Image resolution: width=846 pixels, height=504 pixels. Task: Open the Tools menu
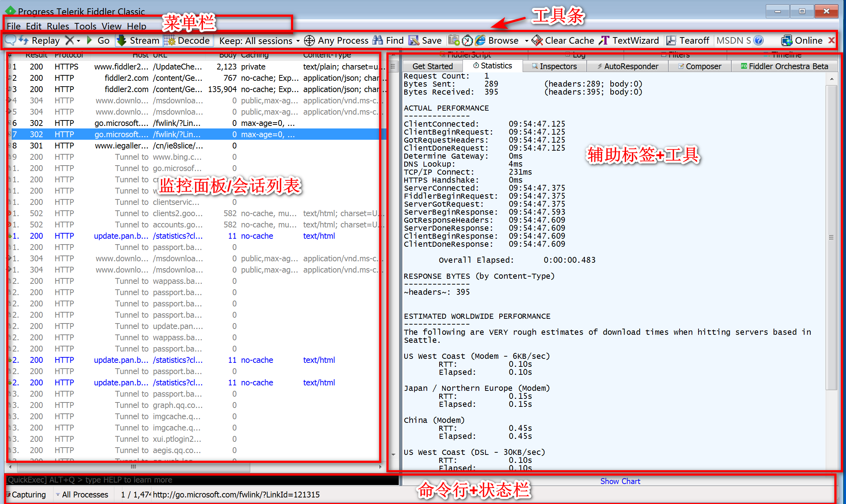(86, 26)
